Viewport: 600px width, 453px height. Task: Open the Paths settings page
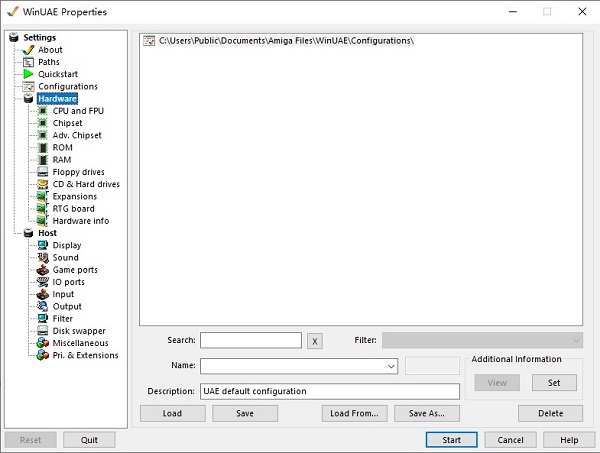[48, 62]
